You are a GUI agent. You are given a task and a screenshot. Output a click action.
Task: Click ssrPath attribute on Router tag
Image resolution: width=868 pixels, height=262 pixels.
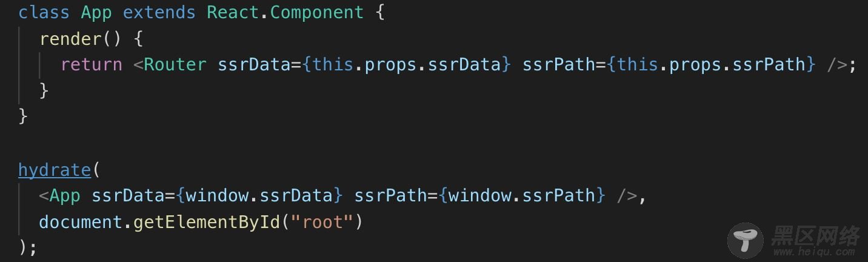(x=559, y=64)
